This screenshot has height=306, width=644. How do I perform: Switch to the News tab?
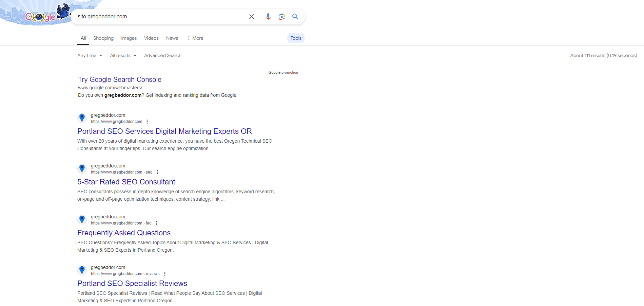click(172, 38)
